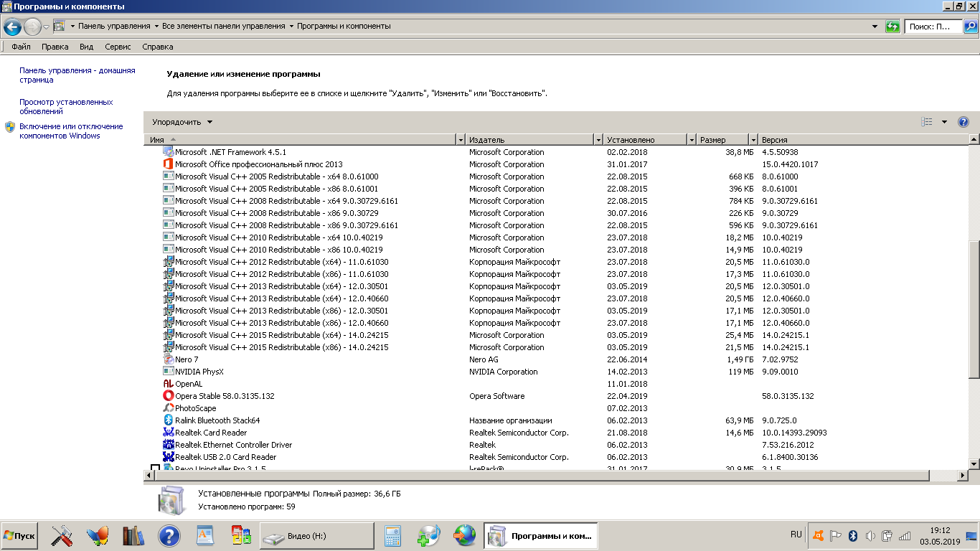Open the globe browser icon in taskbar
Image resolution: width=980 pixels, height=551 pixels.
(464, 535)
